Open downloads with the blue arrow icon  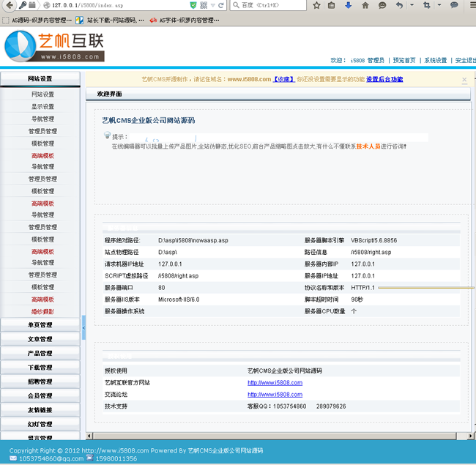(x=348, y=5)
